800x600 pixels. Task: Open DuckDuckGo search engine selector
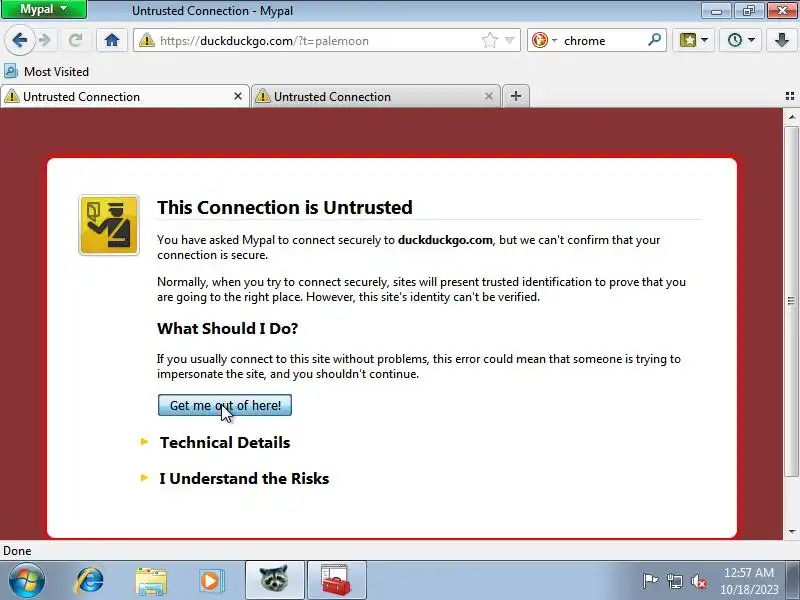[x=544, y=40]
